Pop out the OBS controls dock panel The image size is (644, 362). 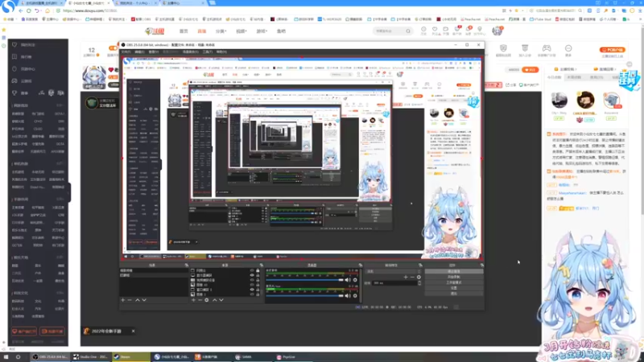click(481, 265)
